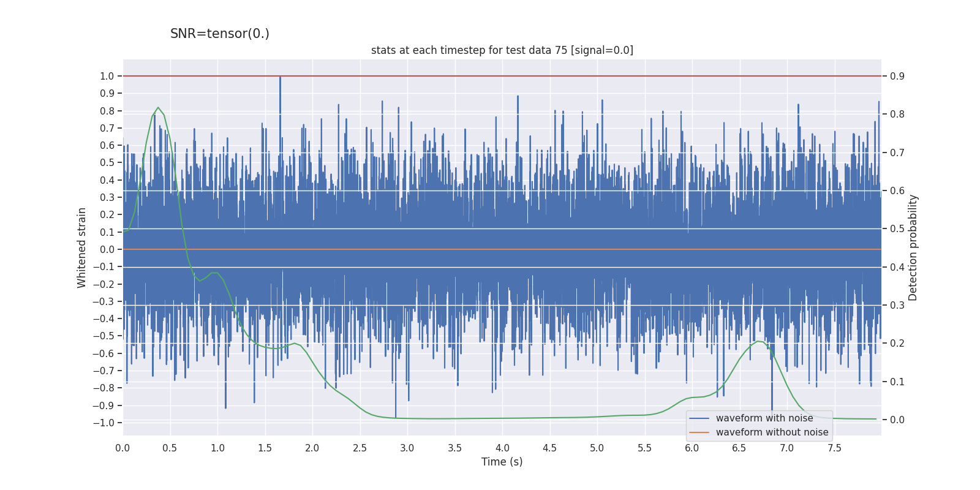Click the 'Detection probability' right axis label

[913, 247]
